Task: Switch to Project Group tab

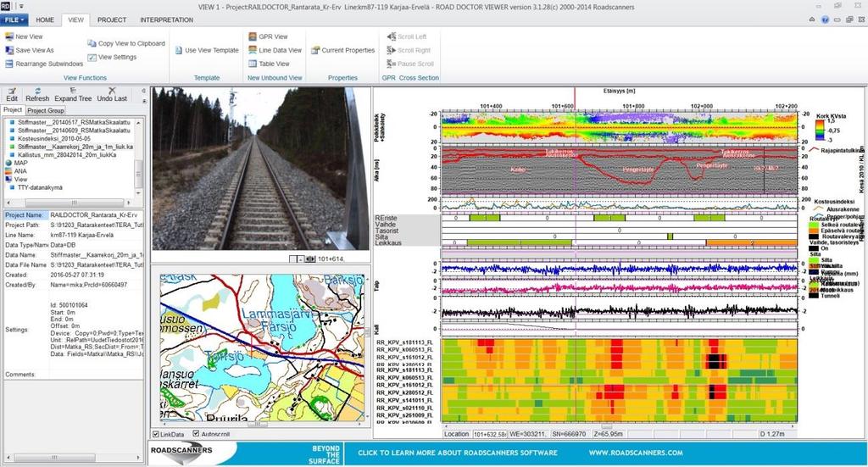Action: pos(46,111)
